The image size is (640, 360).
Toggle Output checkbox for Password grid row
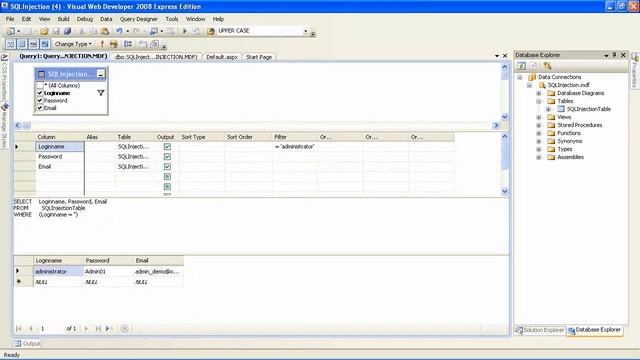(167, 157)
